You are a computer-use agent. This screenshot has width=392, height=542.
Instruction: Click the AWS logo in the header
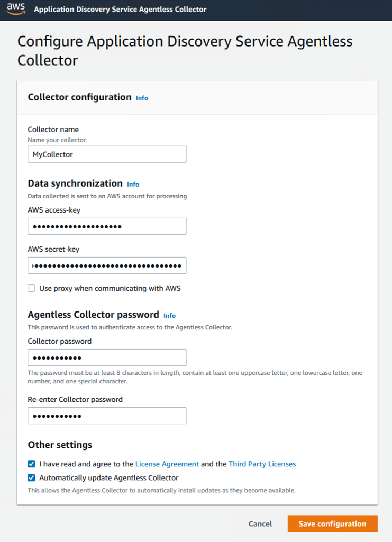(15, 10)
